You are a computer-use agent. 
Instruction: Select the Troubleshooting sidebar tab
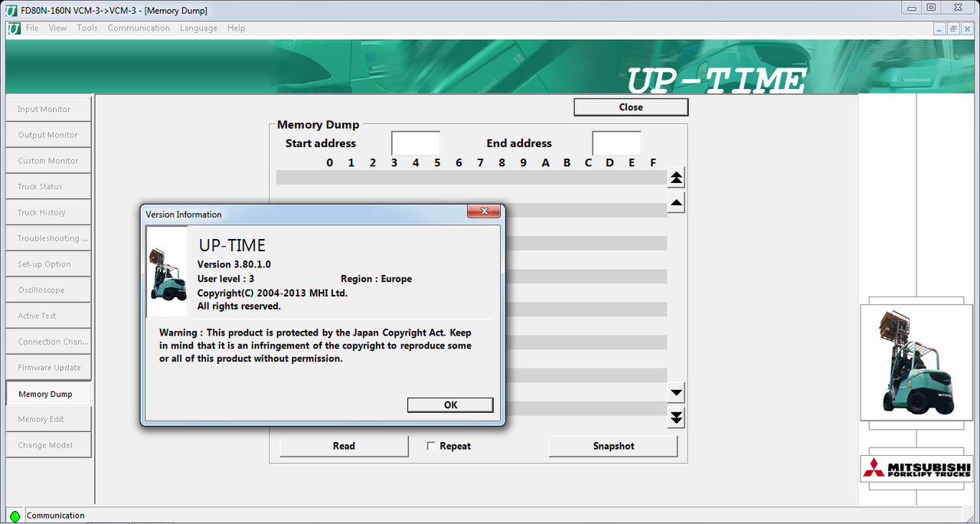(48, 238)
